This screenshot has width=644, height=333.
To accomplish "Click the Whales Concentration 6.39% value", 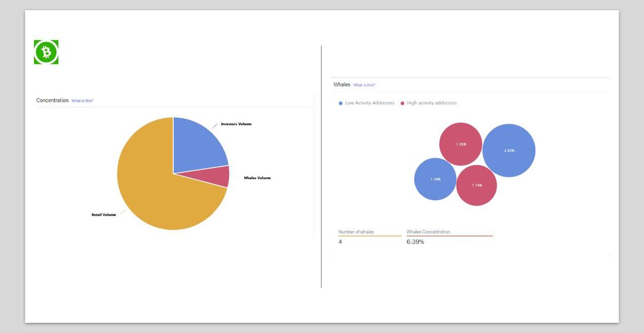I will [415, 242].
